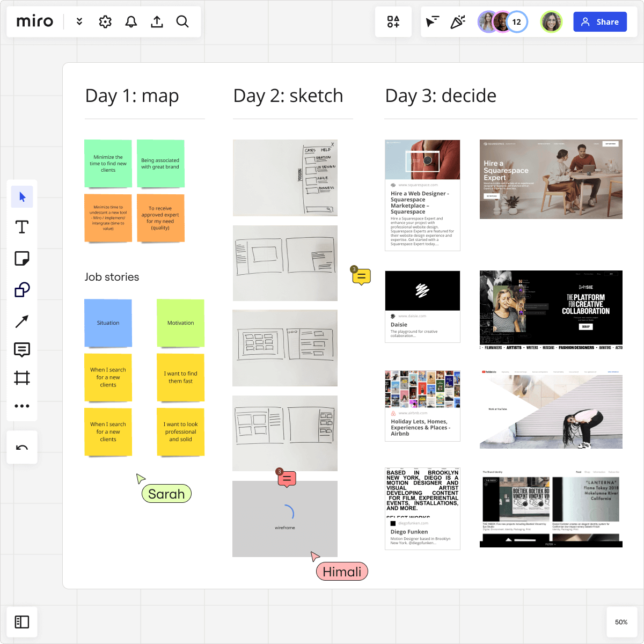
Task: Open the Diego Funken link card
Action: 422,508
